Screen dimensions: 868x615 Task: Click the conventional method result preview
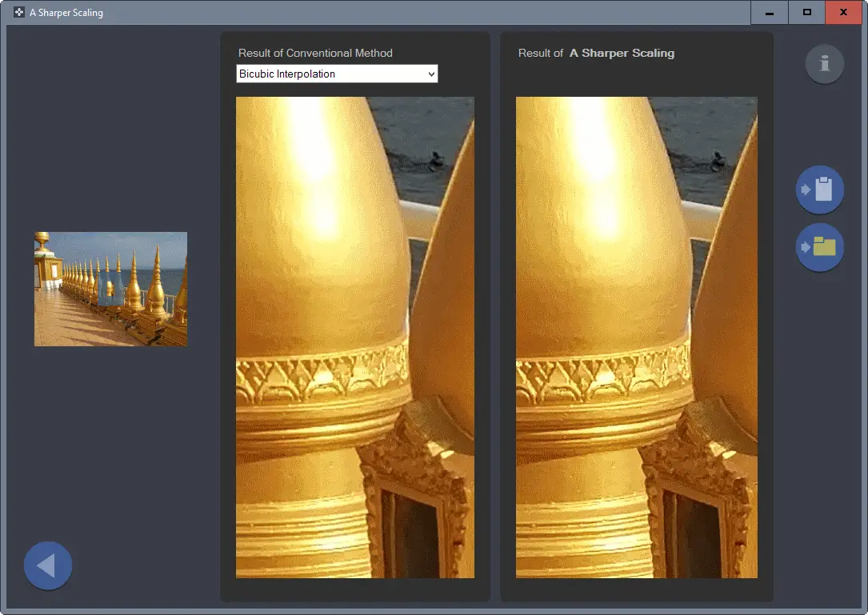point(355,337)
